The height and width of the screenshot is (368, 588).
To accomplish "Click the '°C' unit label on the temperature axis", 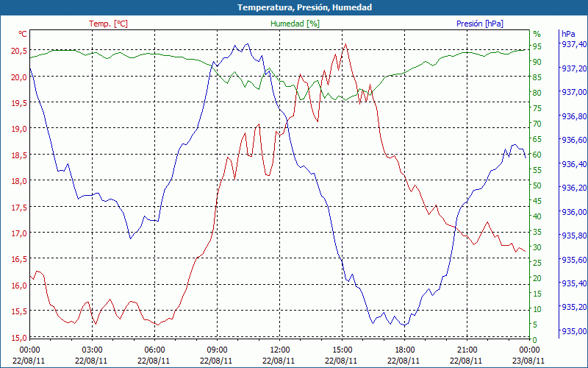I will point(23,34).
